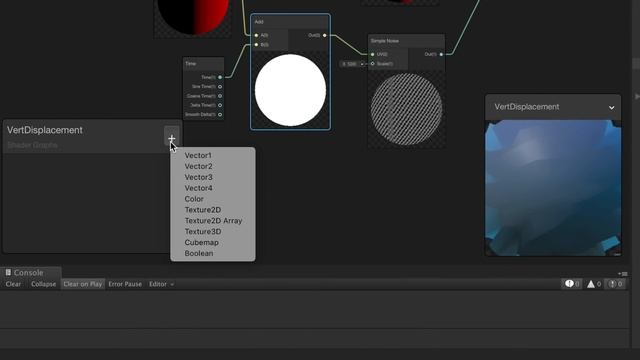Click the Simple Noise Out output port
The image size is (640, 360).
pyautogui.click(x=441, y=54)
